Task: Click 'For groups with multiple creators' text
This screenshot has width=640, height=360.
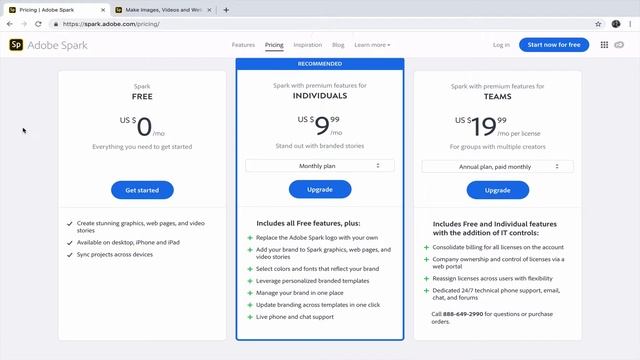Action: (498, 147)
